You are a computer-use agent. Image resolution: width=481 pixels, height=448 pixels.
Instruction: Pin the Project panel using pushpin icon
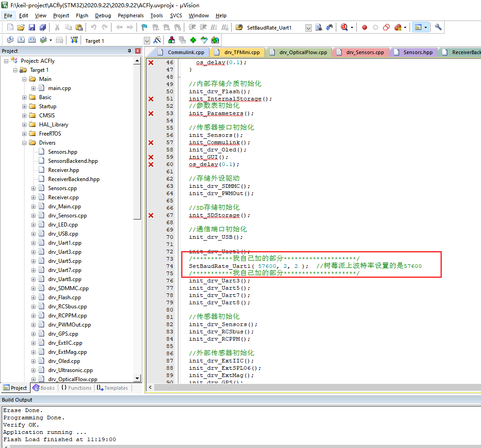[x=129, y=51]
